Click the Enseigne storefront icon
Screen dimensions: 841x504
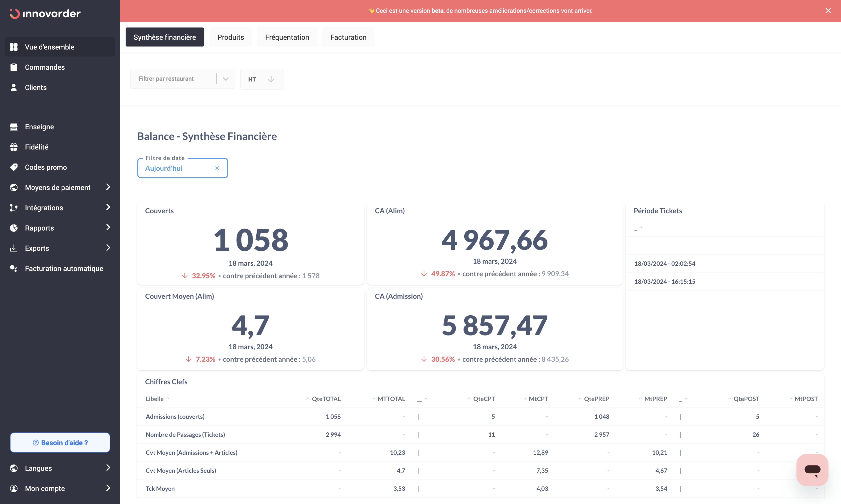(x=14, y=127)
